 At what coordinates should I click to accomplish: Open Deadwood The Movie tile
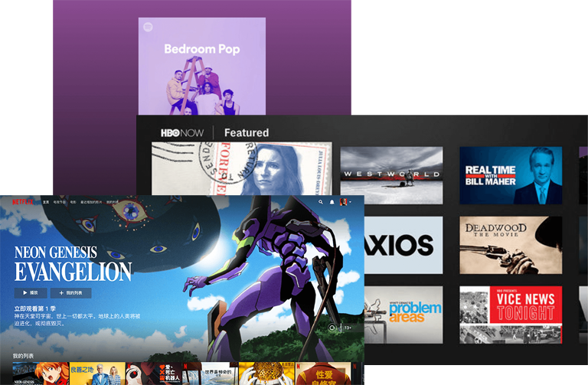pos(510,245)
